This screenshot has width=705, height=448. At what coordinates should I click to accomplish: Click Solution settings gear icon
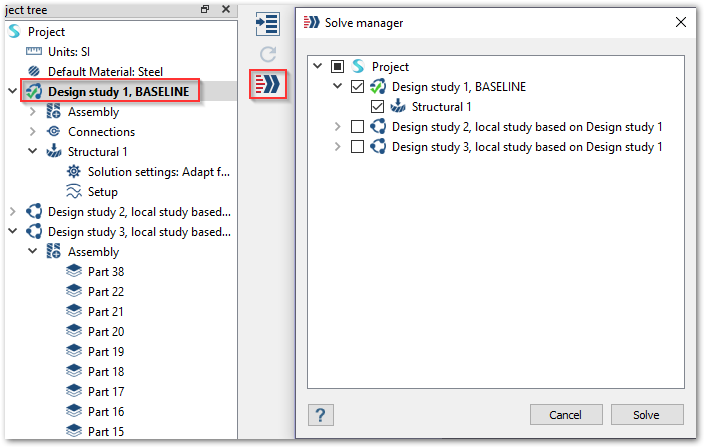pyautogui.click(x=73, y=172)
